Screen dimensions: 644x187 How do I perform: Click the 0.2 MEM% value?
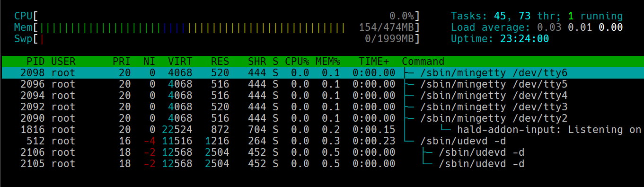click(x=331, y=130)
